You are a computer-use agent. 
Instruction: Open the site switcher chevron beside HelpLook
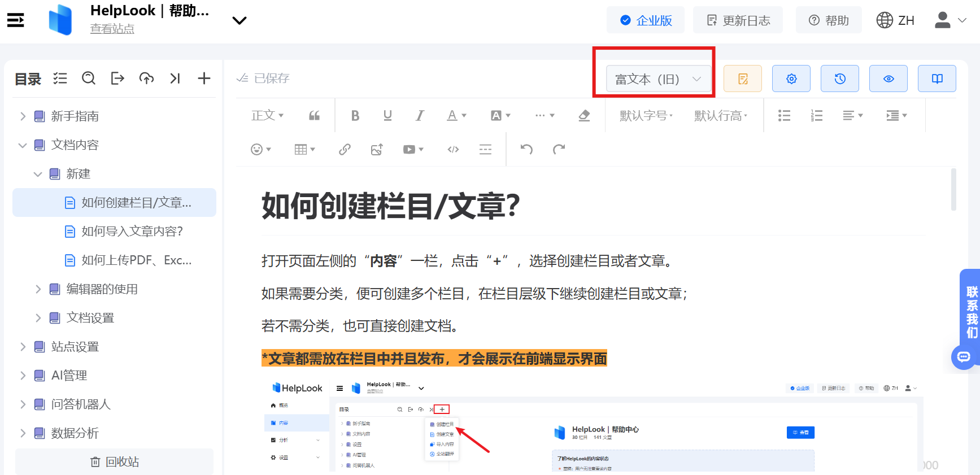239,20
